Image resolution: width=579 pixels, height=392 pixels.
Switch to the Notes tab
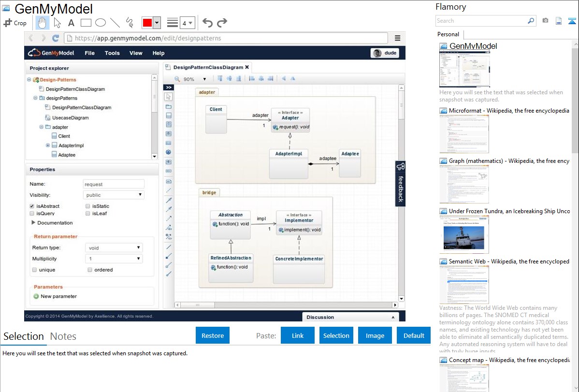tap(63, 336)
